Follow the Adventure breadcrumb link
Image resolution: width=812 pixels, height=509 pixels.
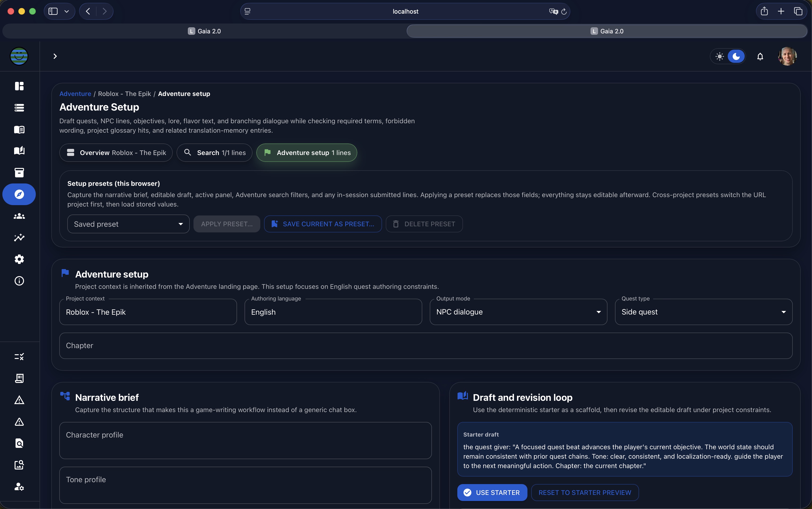pos(75,94)
